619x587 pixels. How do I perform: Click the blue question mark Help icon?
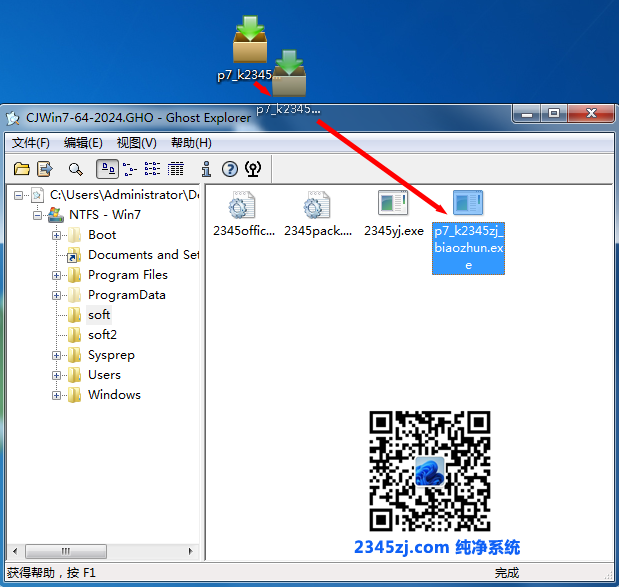tap(230, 169)
